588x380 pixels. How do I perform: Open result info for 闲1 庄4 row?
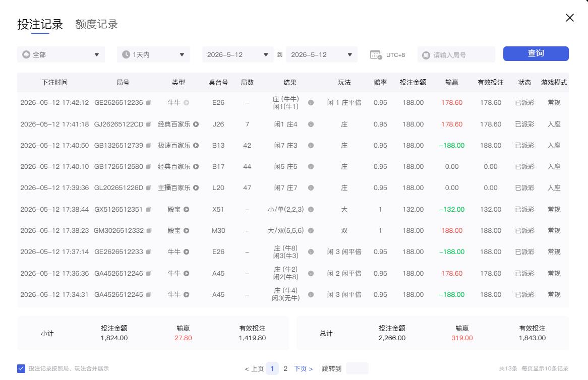[311, 124]
